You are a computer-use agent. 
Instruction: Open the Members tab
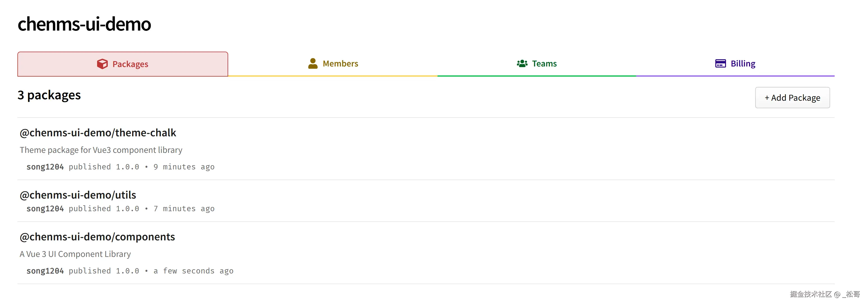coord(340,64)
